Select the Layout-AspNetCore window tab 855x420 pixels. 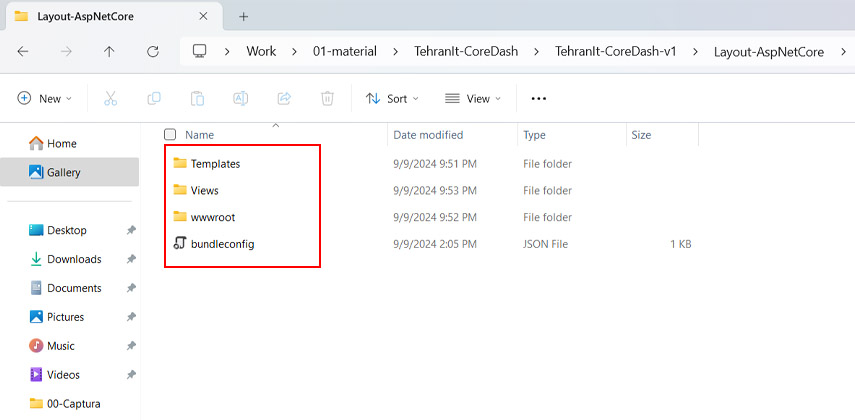coord(100,16)
